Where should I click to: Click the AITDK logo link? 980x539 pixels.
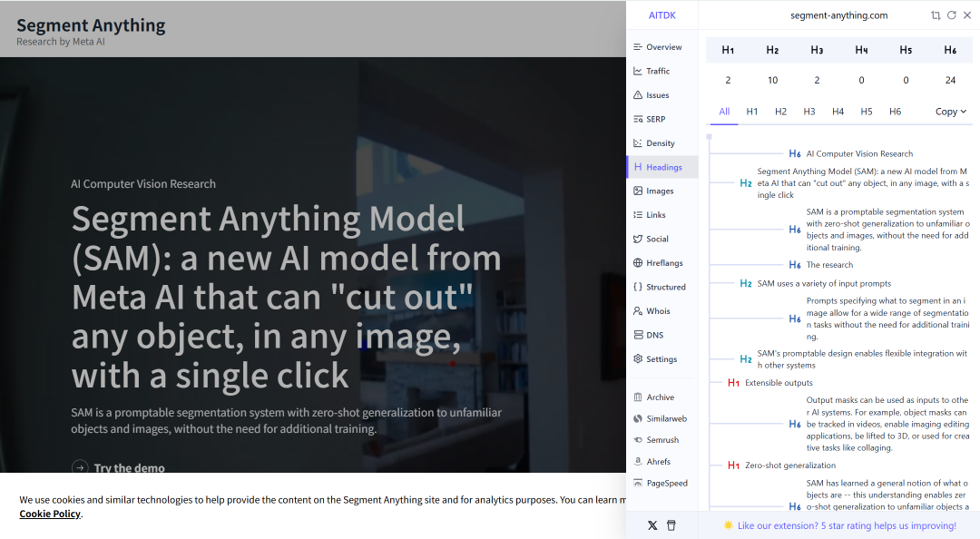[661, 15]
